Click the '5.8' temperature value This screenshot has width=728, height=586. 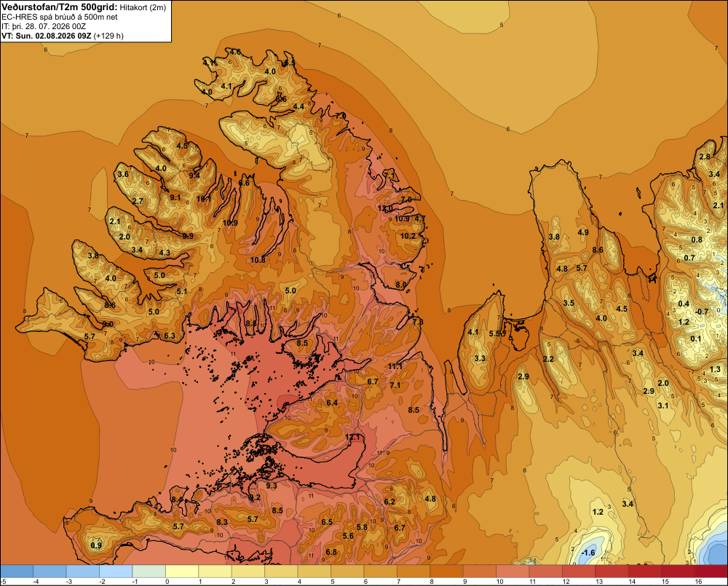(x=362, y=527)
